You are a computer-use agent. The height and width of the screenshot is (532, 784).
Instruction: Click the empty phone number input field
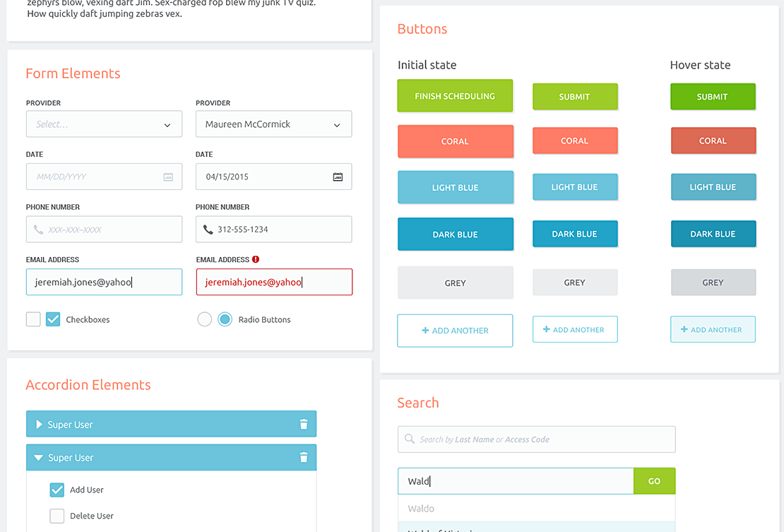pos(104,230)
